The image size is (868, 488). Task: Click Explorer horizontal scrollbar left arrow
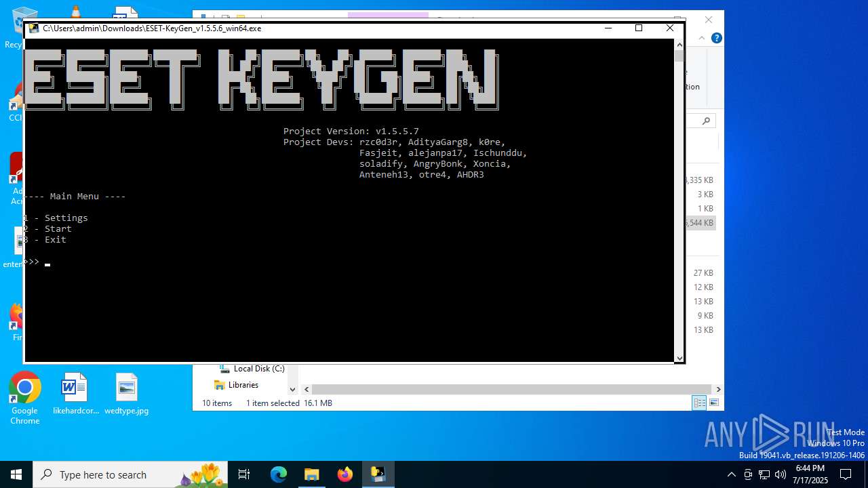pos(307,389)
